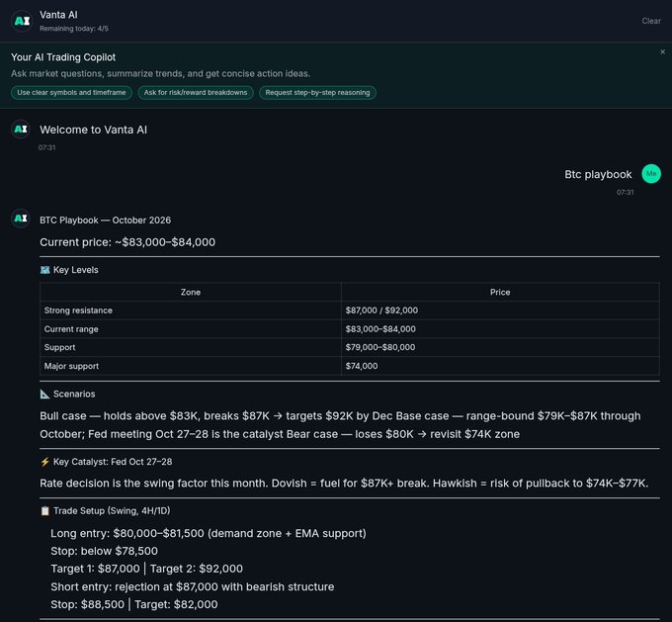Image resolution: width=672 pixels, height=622 pixels.
Task: Select 'Ask for risk/reward breakdowns' chip
Action: pyautogui.click(x=196, y=93)
